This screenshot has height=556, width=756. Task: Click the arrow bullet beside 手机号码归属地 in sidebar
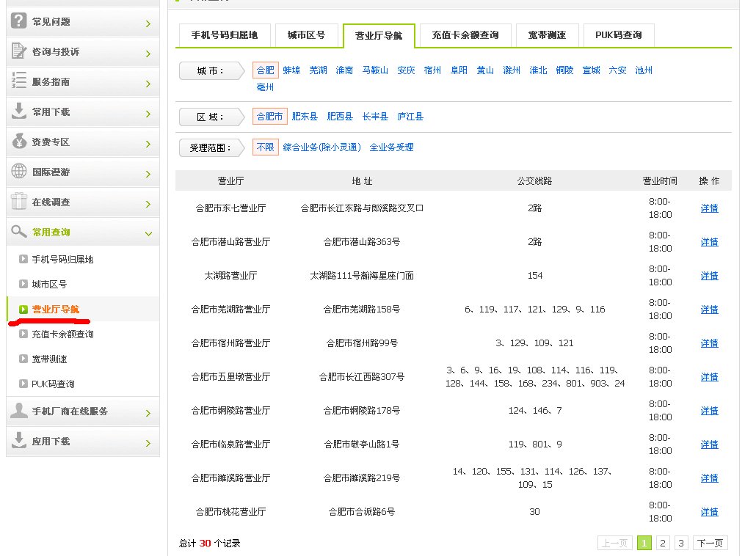(x=23, y=259)
